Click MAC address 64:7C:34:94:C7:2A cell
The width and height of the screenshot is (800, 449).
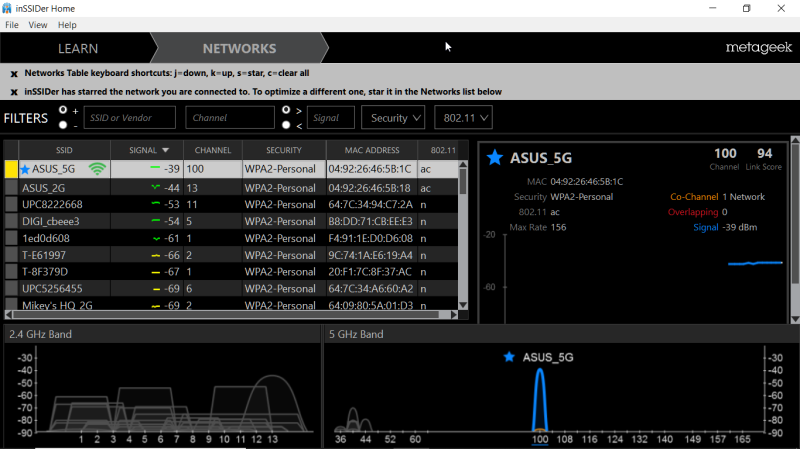(371, 205)
